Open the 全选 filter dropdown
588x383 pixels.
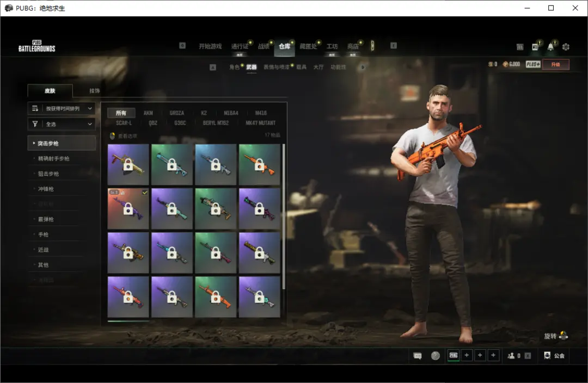(62, 124)
